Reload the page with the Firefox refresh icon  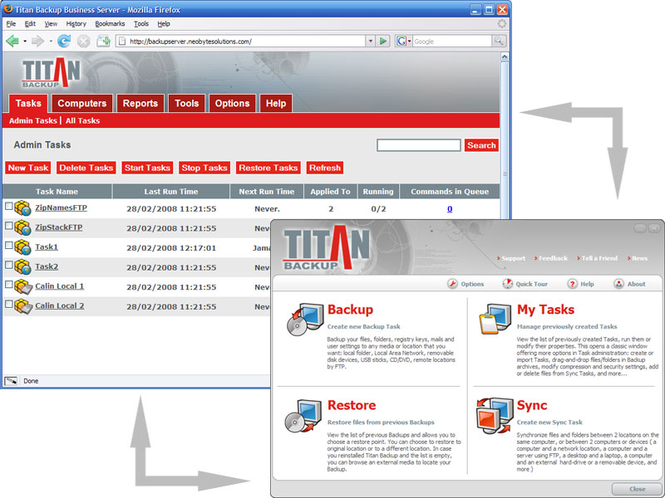64,41
